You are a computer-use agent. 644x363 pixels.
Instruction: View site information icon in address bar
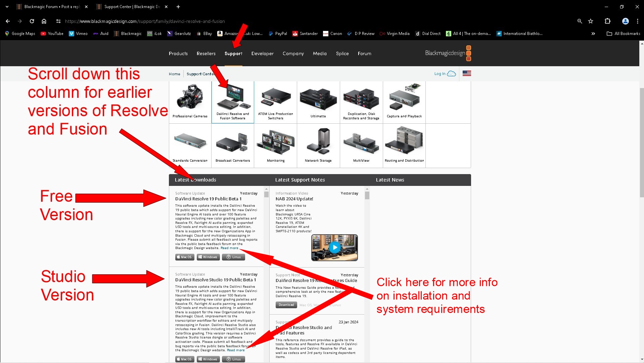(58, 21)
